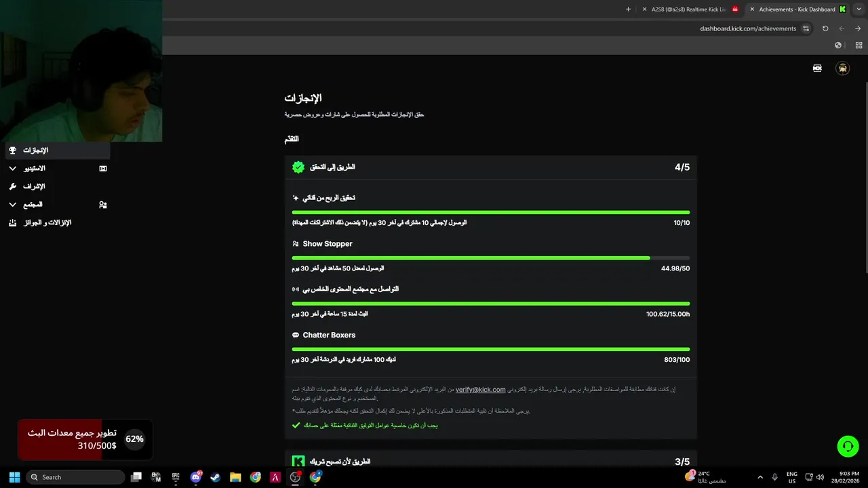
Task: Click the green support headset chat button
Action: [848, 446]
